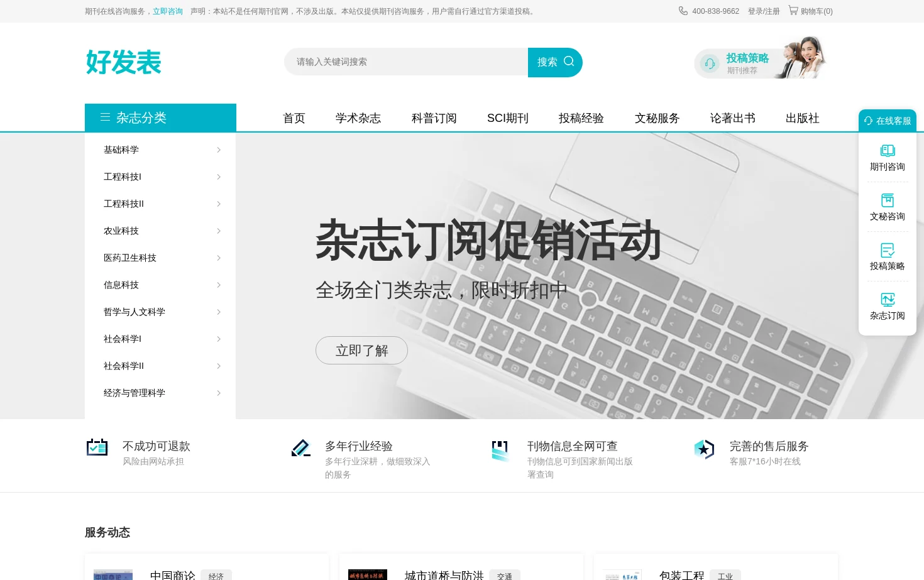This screenshot has height=580, width=924.
Task: Open the 包装工程 journal title
Action: pyautogui.click(x=681, y=574)
